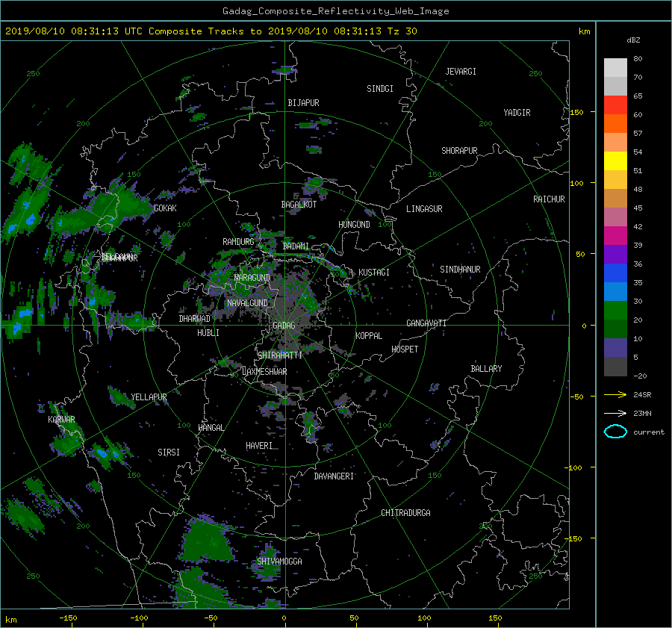
Task: Click the large green echo northwest of SHIVAMOGGA
Action: tap(207, 541)
